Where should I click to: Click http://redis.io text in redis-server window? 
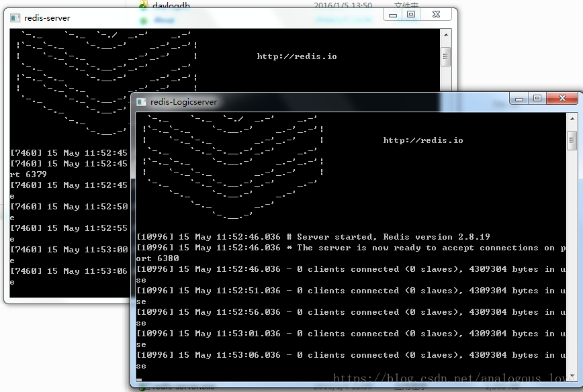click(x=297, y=56)
